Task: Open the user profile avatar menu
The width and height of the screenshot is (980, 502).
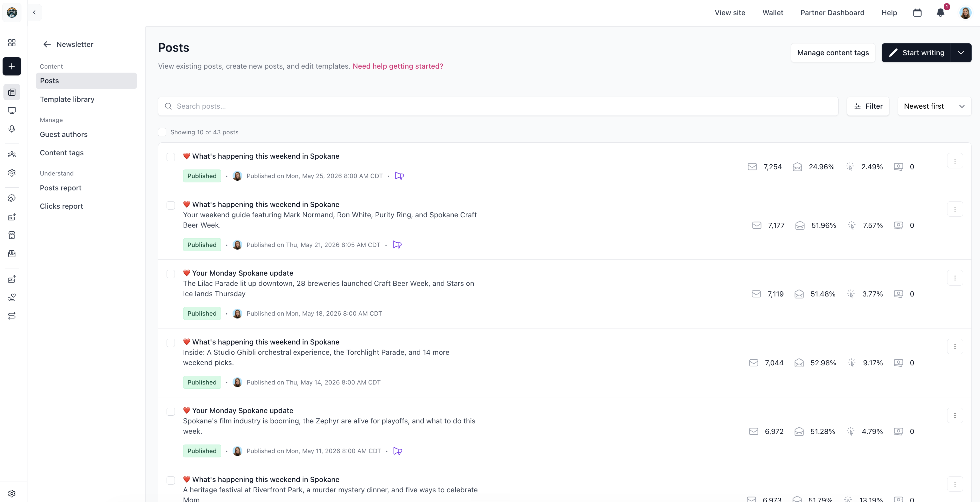Action: point(965,13)
